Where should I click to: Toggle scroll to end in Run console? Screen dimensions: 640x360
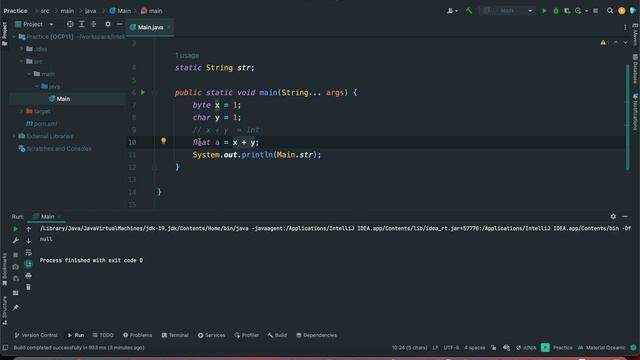[28, 264]
